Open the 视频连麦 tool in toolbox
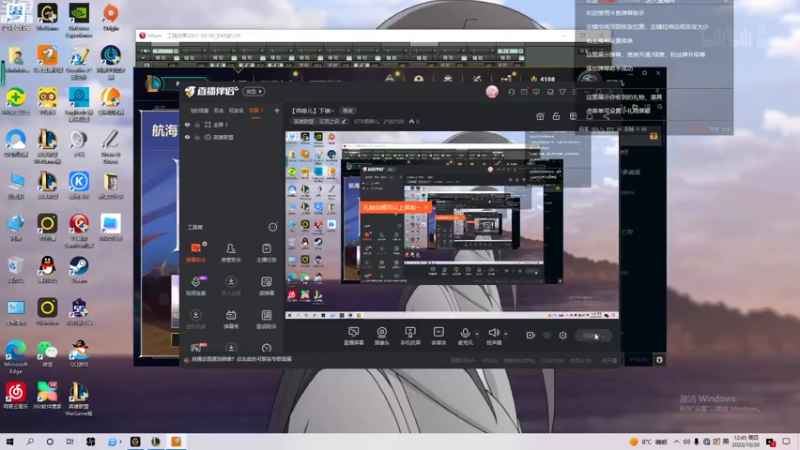The height and width of the screenshot is (450, 800). pyautogui.click(x=195, y=286)
